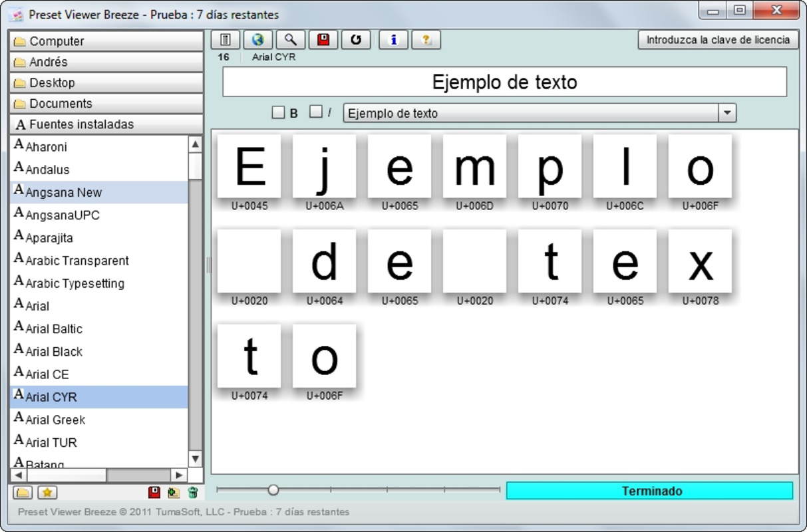Screen dimensions: 807x532
Task: Select the Aparajita font
Action: (99, 237)
